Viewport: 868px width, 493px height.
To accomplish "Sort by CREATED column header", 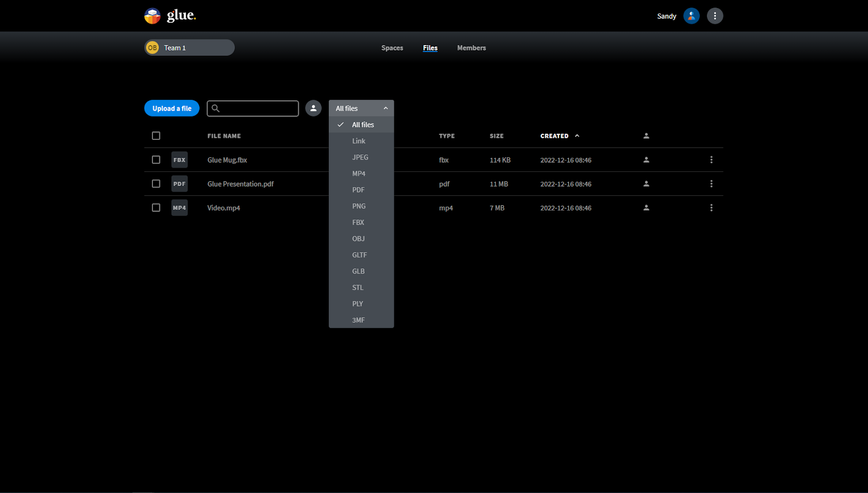I will tap(554, 136).
